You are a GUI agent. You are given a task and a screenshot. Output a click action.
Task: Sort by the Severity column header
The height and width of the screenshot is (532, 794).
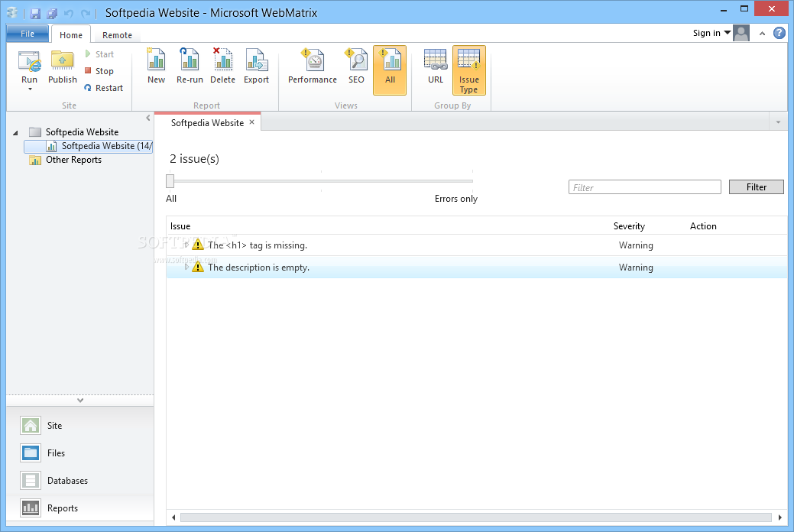(629, 226)
